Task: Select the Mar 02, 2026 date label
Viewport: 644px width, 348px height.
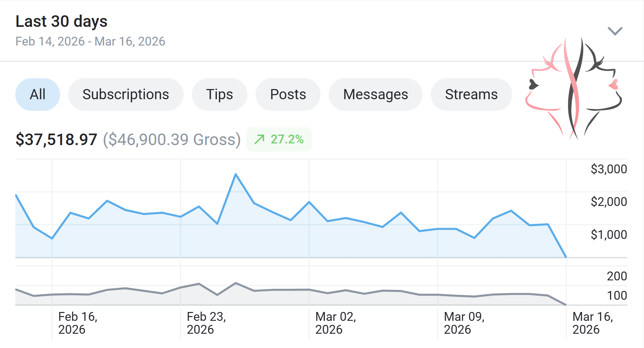Action: (335, 323)
